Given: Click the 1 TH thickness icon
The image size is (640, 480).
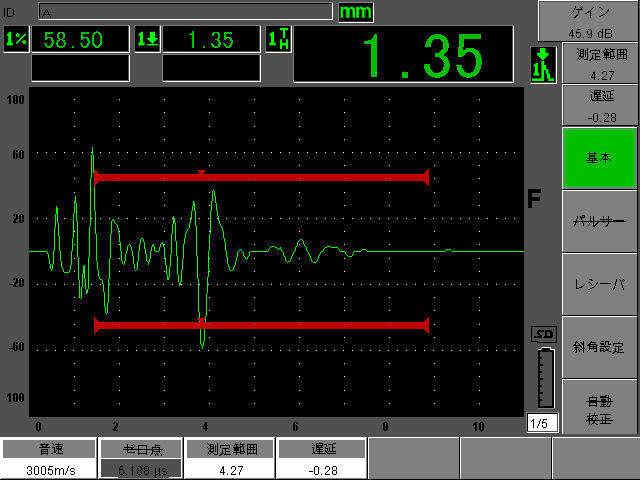Looking at the screenshot, I should pyautogui.click(x=279, y=40).
